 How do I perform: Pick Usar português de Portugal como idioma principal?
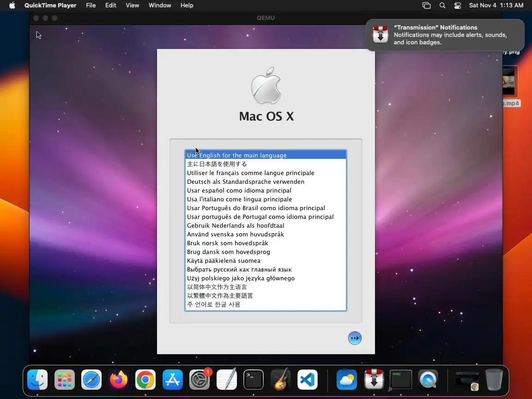click(x=266, y=217)
